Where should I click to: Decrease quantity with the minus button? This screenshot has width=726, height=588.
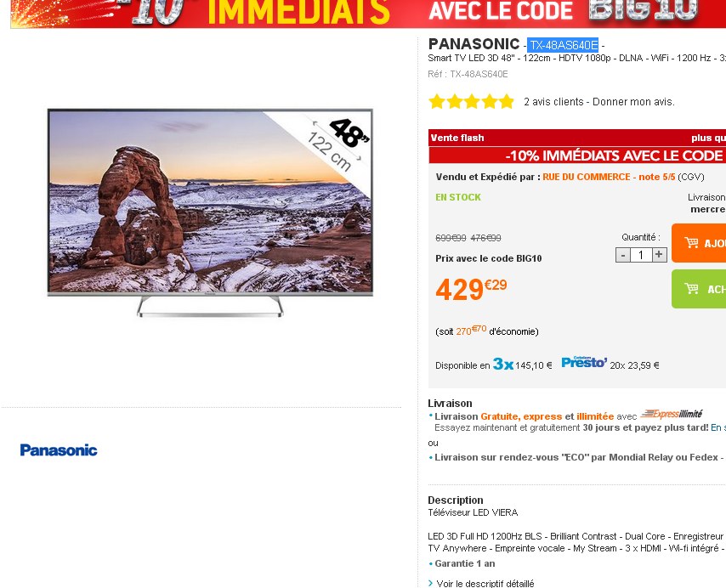pyautogui.click(x=623, y=255)
